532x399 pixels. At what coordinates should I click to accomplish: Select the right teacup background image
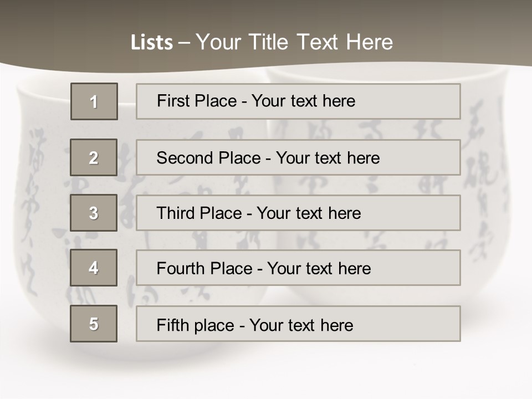(x=488, y=222)
